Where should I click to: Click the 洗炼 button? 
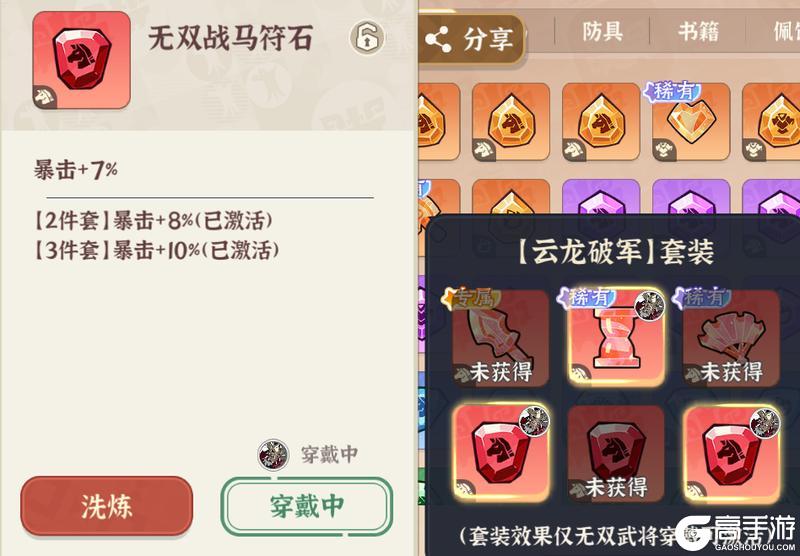coord(107,506)
